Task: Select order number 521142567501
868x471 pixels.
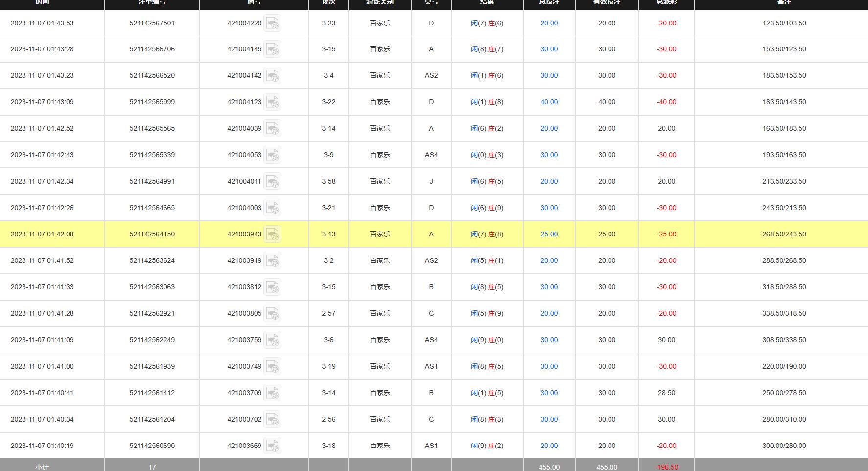Action: pyautogui.click(x=152, y=23)
